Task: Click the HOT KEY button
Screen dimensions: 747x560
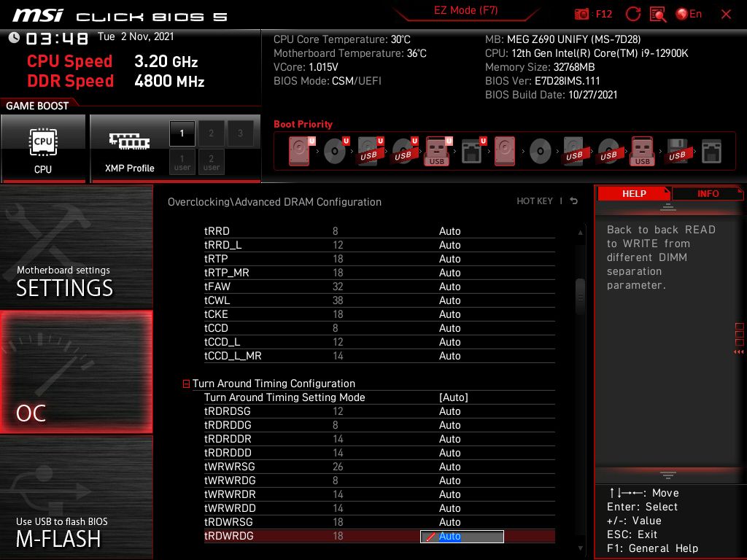Action: pos(535,201)
